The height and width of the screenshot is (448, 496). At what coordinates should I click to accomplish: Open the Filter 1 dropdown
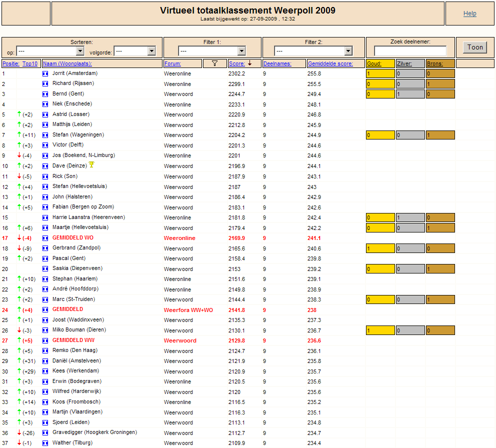(x=212, y=51)
